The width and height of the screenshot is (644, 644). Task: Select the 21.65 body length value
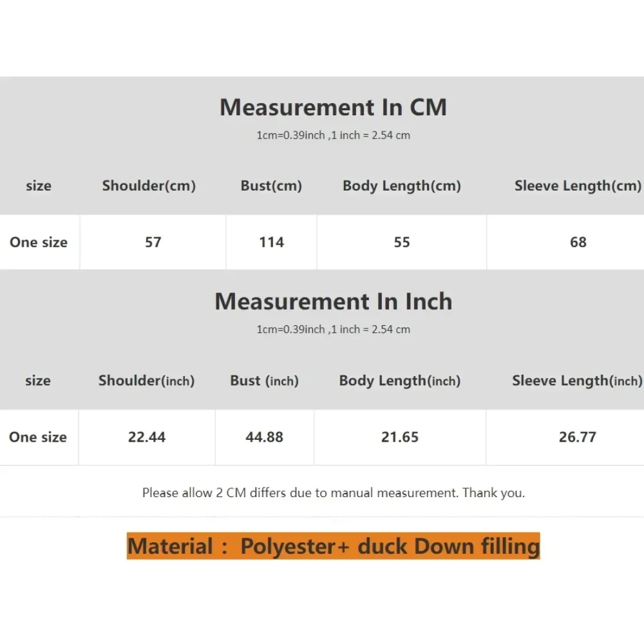coord(400,437)
